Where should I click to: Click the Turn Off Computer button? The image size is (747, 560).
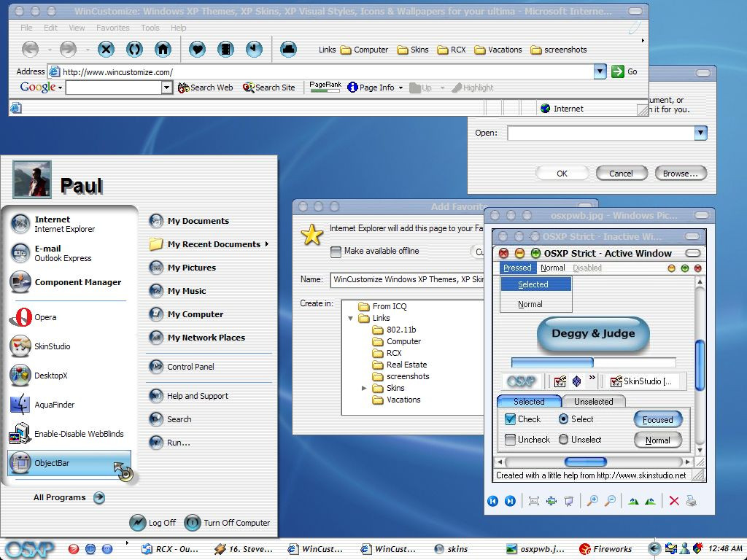(x=228, y=523)
